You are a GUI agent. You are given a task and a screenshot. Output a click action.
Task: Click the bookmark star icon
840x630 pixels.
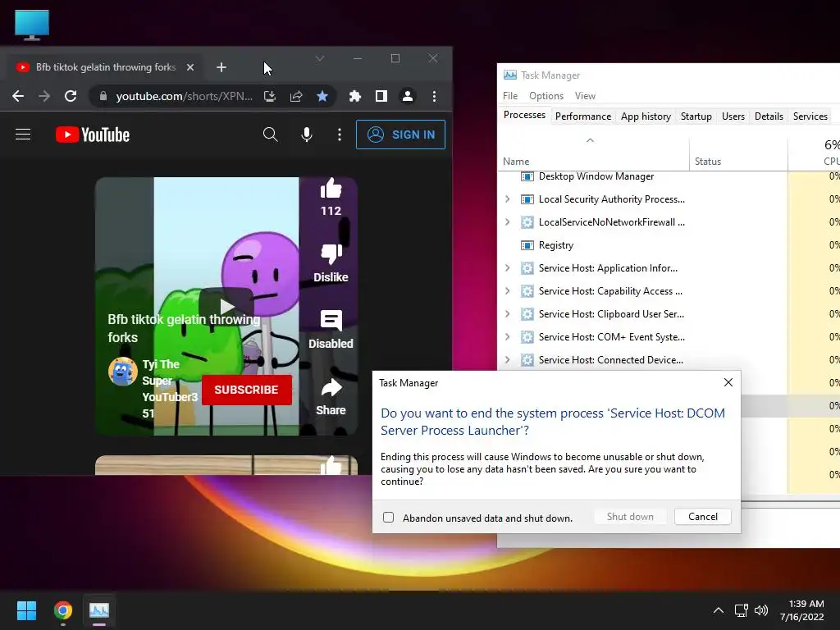(322, 97)
